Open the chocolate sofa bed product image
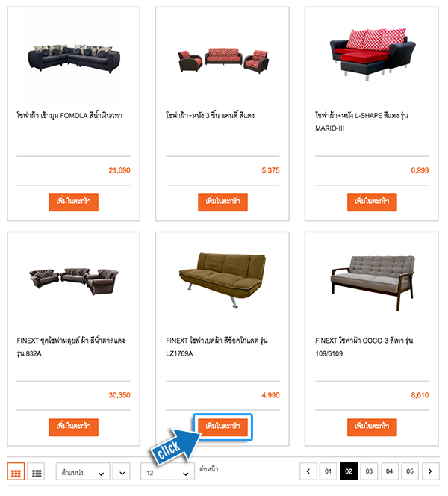Screen dimensions: 448x496 (x=223, y=280)
